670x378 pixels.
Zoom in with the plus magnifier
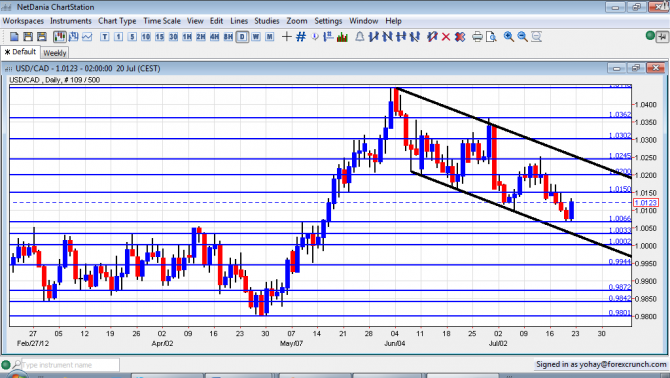point(508,37)
